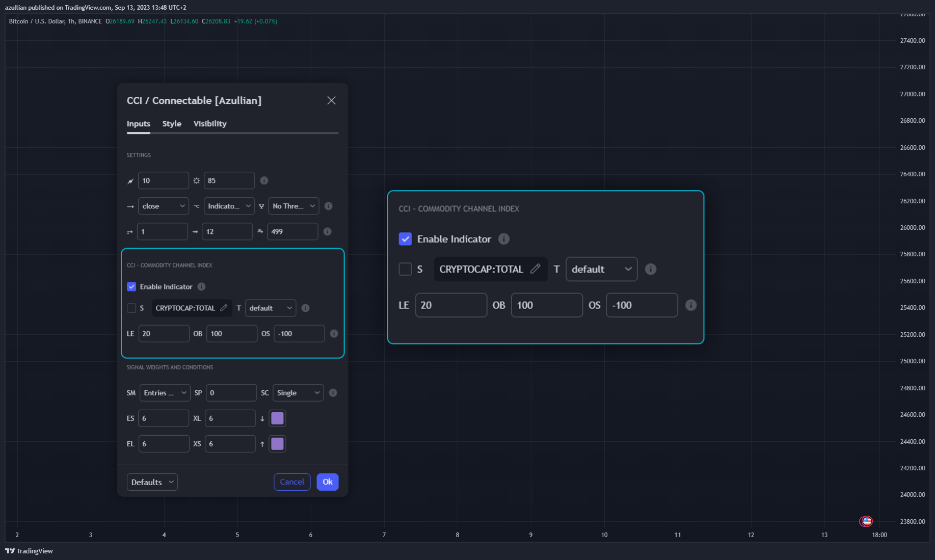This screenshot has height=560, width=935.
Task: Click the OB 100 field in the enlarged panel
Action: click(x=547, y=305)
